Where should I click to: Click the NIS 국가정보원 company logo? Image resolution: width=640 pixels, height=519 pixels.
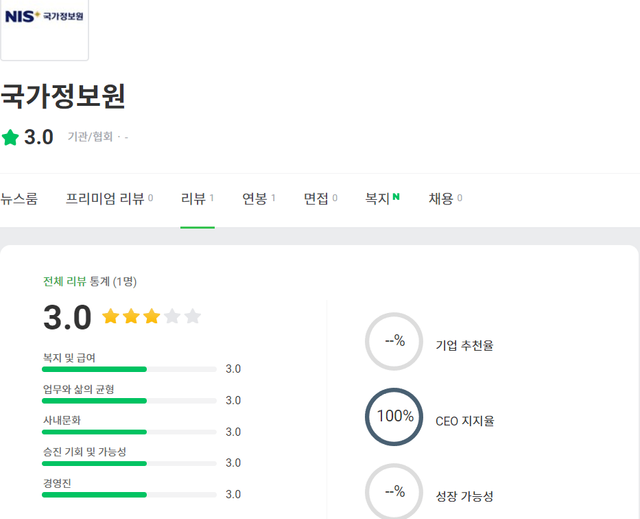tap(44, 18)
